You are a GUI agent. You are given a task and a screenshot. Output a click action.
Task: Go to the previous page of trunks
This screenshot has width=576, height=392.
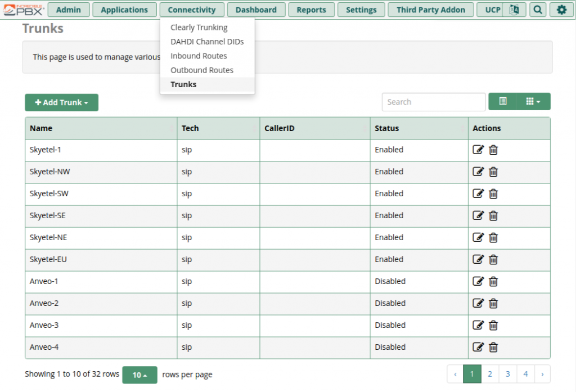(x=455, y=374)
